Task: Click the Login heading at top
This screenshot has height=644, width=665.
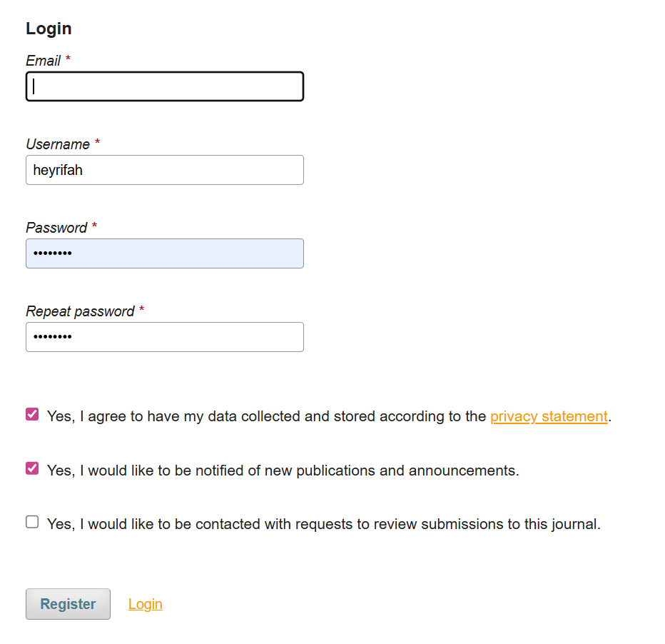Action: 49,29
